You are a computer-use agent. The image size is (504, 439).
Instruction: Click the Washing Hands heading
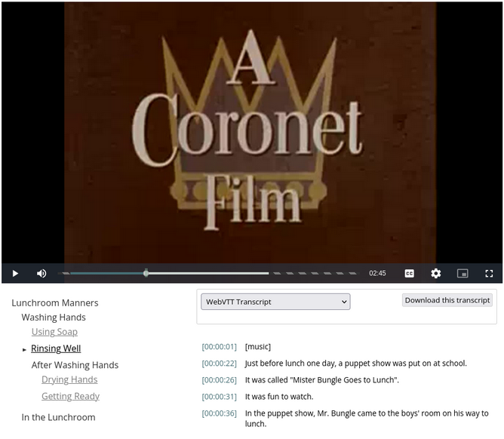[x=54, y=318]
